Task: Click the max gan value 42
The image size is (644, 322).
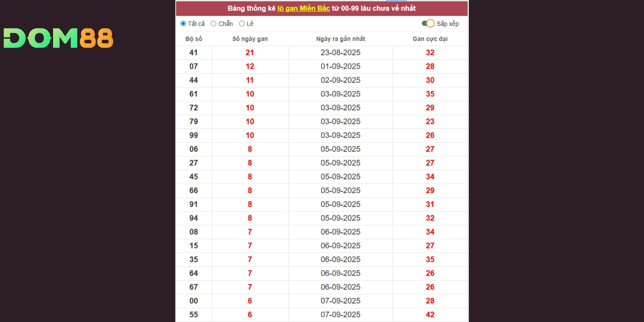Action: click(x=430, y=315)
